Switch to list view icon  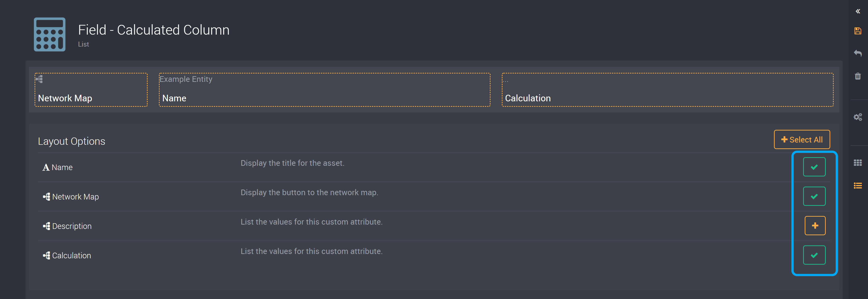pyautogui.click(x=858, y=186)
